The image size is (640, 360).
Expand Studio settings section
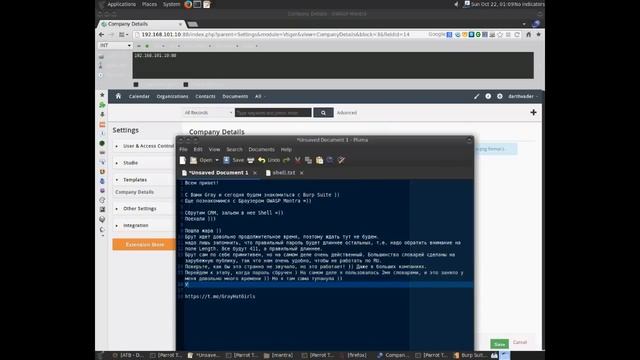[x=144, y=163]
